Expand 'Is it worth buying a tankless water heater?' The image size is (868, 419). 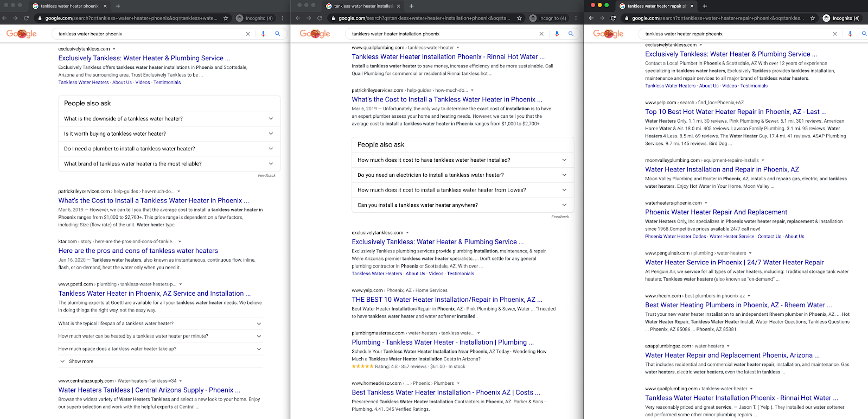pos(169,134)
